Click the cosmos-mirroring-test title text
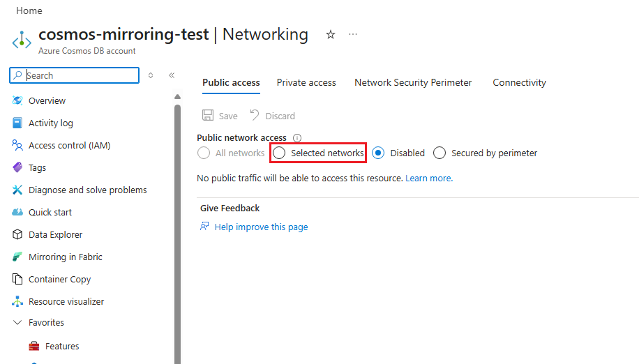This screenshot has height=364, width=639. (123, 34)
